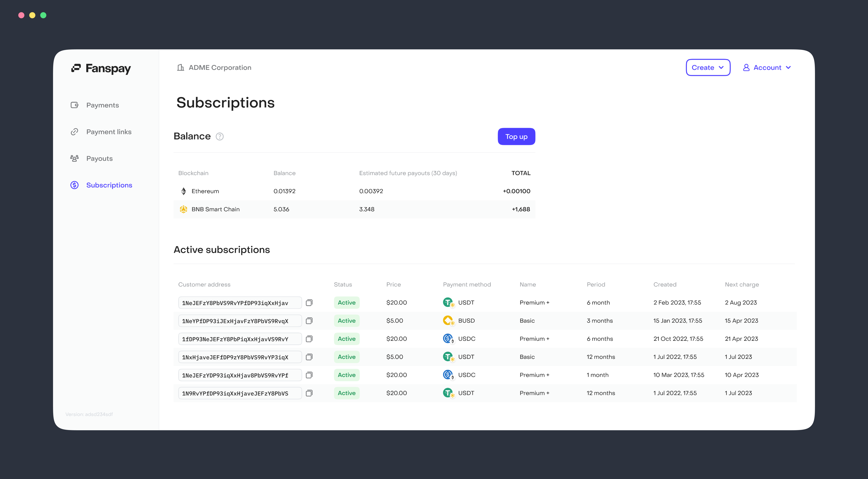Image resolution: width=868 pixels, height=479 pixels.
Task: Click the BNB Smart Chain icon
Action: click(x=183, y=209)
